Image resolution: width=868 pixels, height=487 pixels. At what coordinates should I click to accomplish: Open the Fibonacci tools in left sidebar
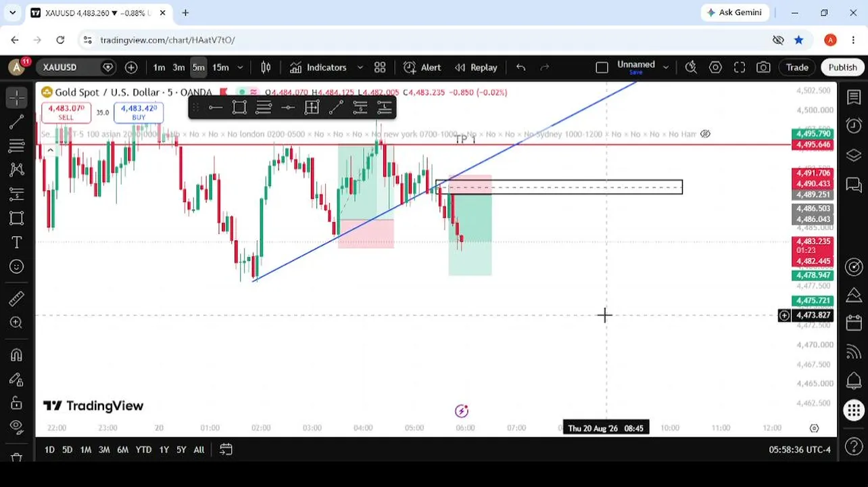16,145
